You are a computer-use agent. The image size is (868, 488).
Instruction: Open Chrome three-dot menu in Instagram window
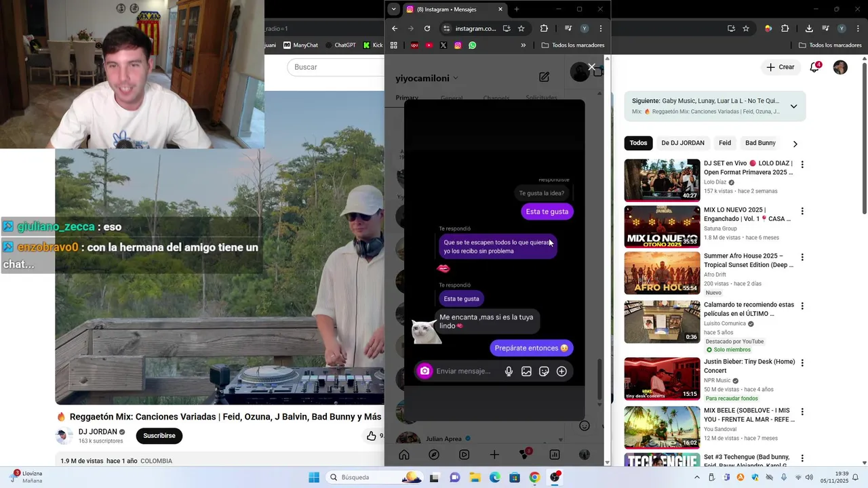pos(600,28)
